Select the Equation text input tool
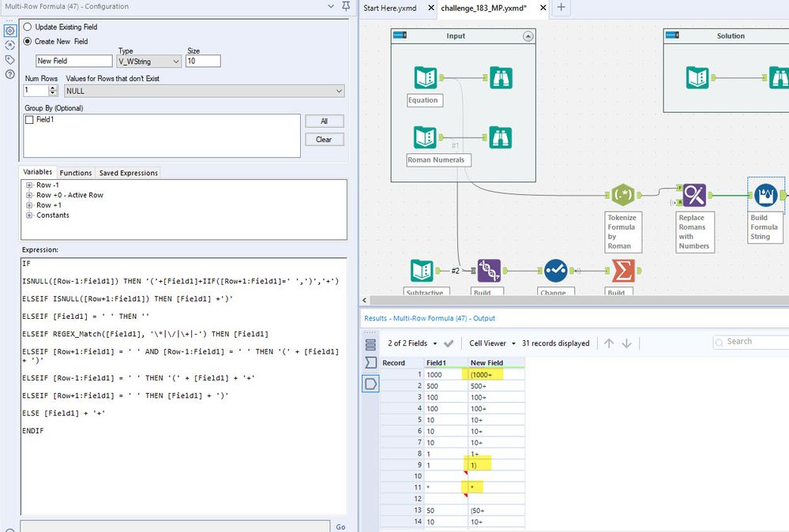This screenshot has height=532, width=789. tap(426, 77)
